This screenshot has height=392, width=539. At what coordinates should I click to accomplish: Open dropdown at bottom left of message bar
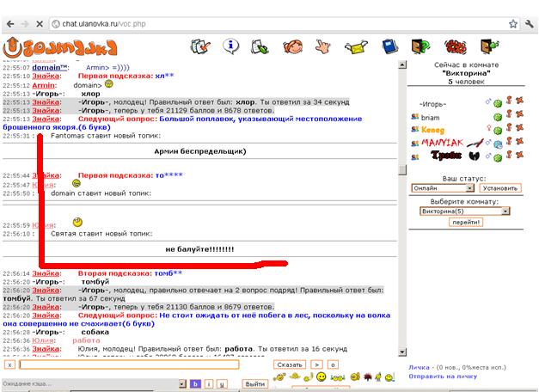[x=181, y=383]
